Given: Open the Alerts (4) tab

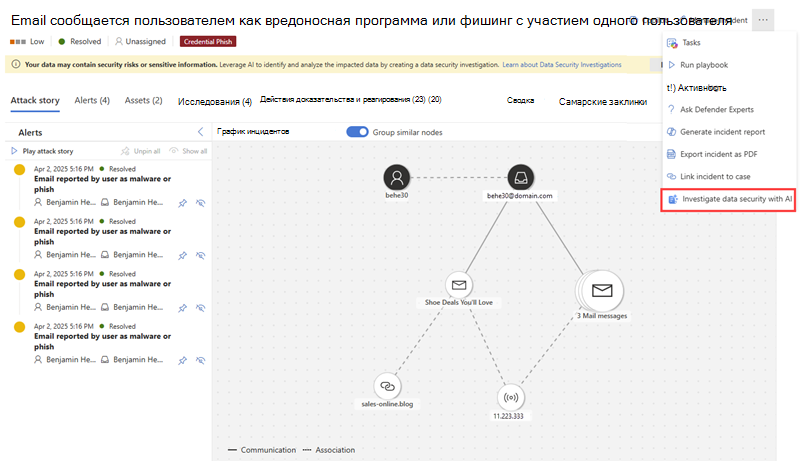Looking at the screenshot, I should click(92, 100).
